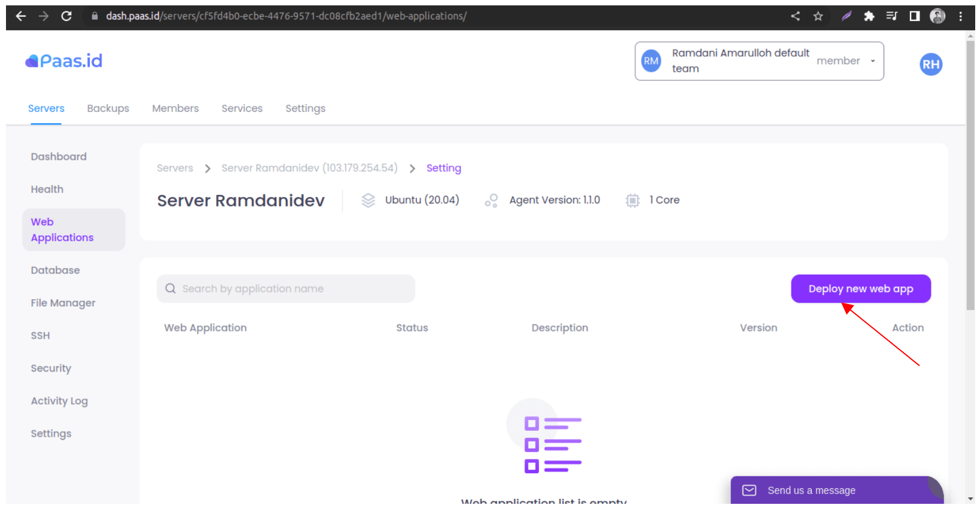980x511 pixels.
Task: Open the RH user avatar menu
Action: pos(930,65)
